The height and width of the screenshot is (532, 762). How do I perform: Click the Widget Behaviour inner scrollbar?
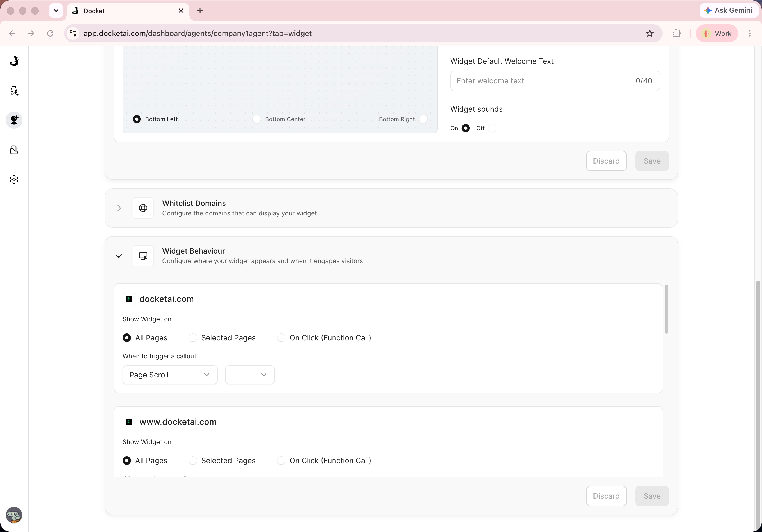point(666,309)
